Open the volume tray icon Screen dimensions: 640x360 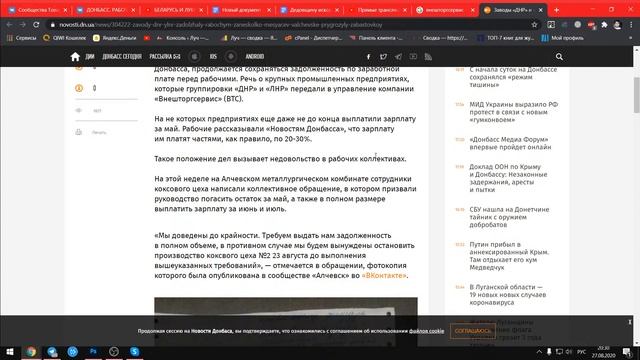569,352
